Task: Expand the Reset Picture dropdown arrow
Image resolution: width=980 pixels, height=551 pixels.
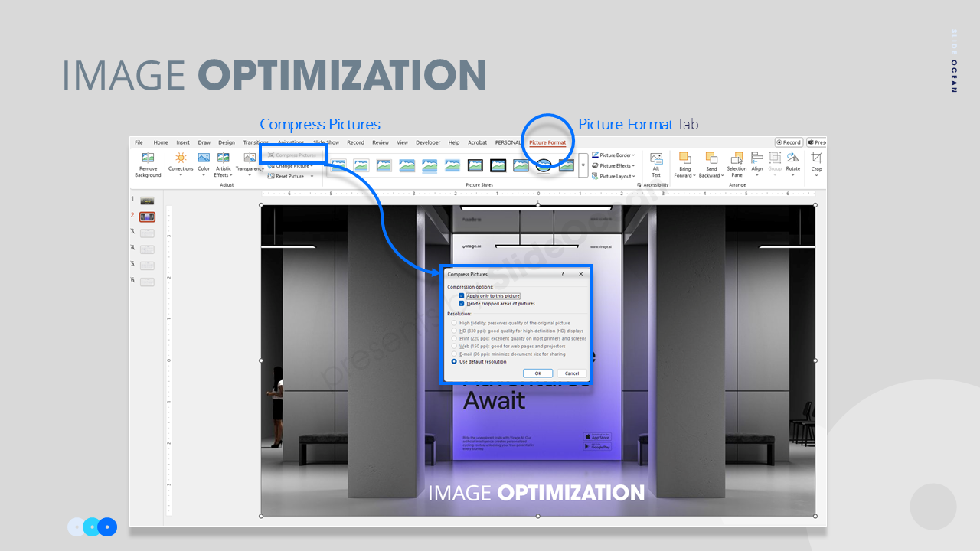Action: [x=312, y=176]
